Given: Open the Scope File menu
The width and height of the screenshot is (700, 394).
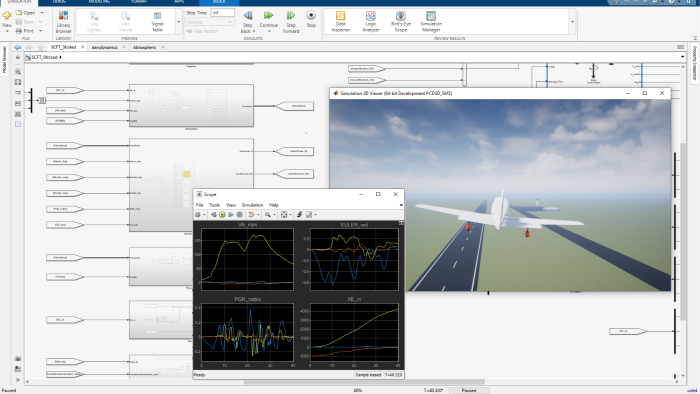Looking at the screenshot, I should click(200, 205).
